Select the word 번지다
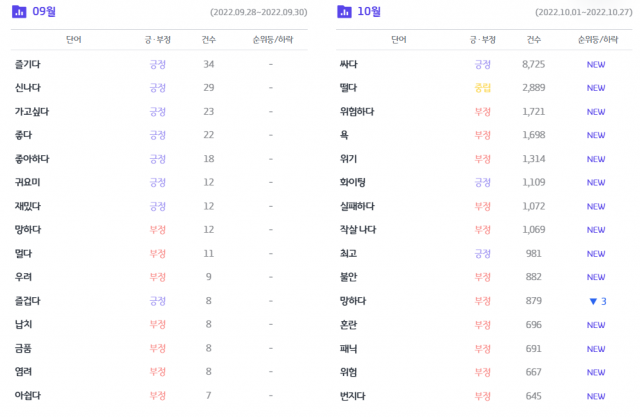 click(x=353, y=396)
